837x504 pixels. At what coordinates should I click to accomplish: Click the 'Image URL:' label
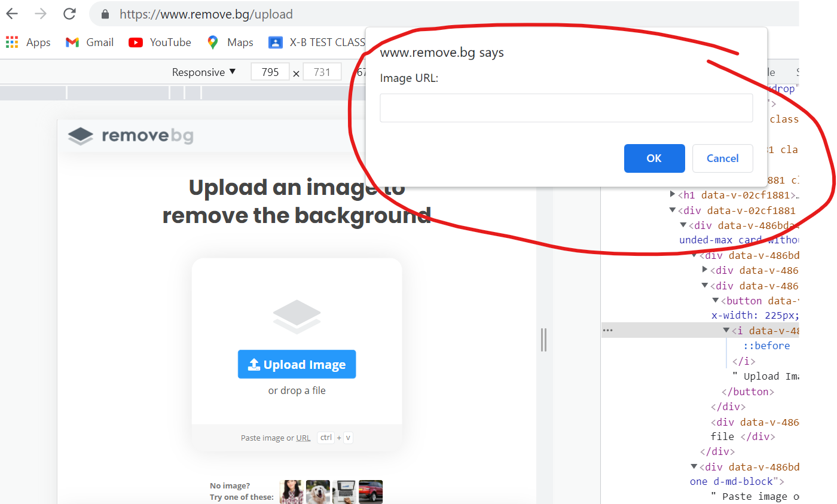(409, 78)
